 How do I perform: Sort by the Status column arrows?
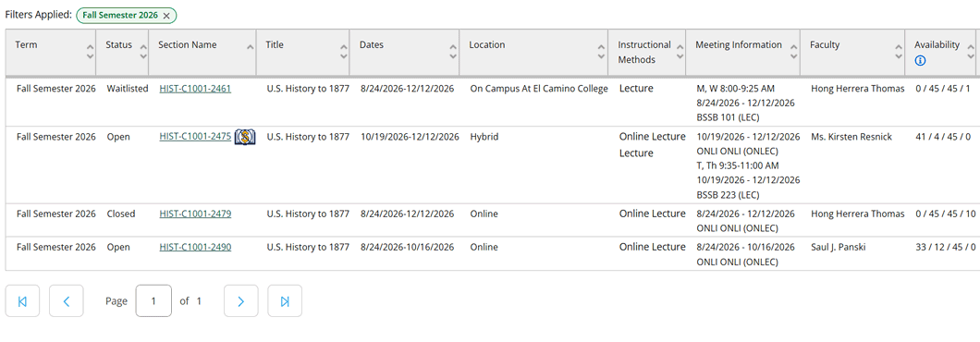(x=143, y=52)
